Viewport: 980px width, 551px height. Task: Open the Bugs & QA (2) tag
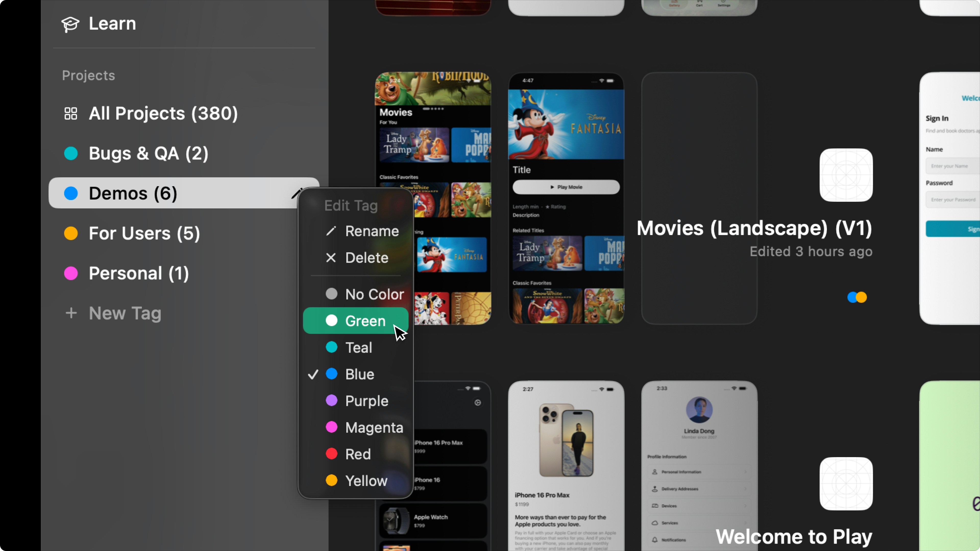pyautogui.click(x=148, y=154)
